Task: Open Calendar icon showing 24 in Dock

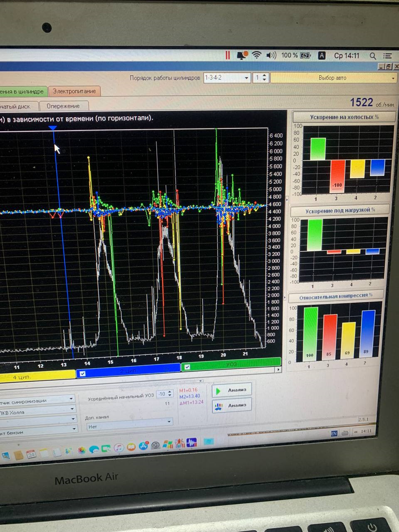Action: click(x=31, y=454)
